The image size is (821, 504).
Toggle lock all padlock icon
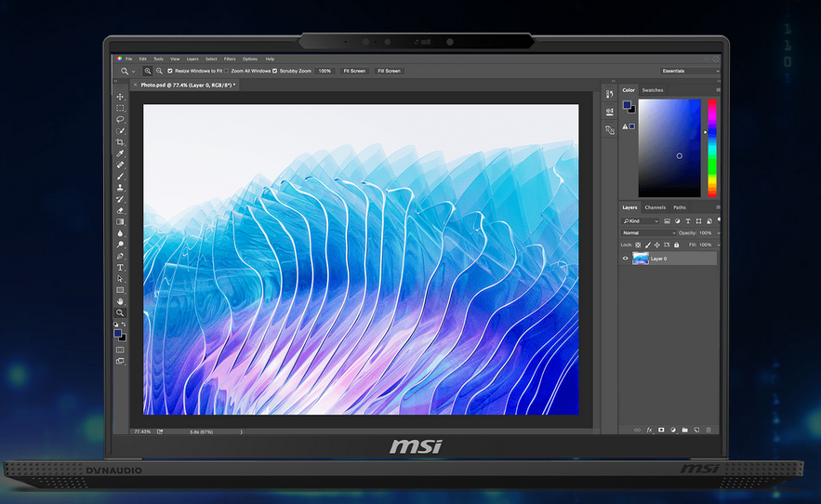677,245
